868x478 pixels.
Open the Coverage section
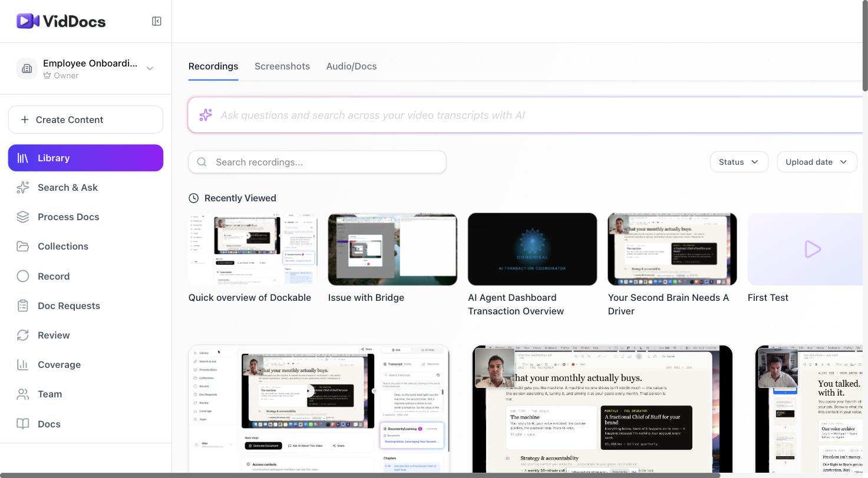(85, 364)
